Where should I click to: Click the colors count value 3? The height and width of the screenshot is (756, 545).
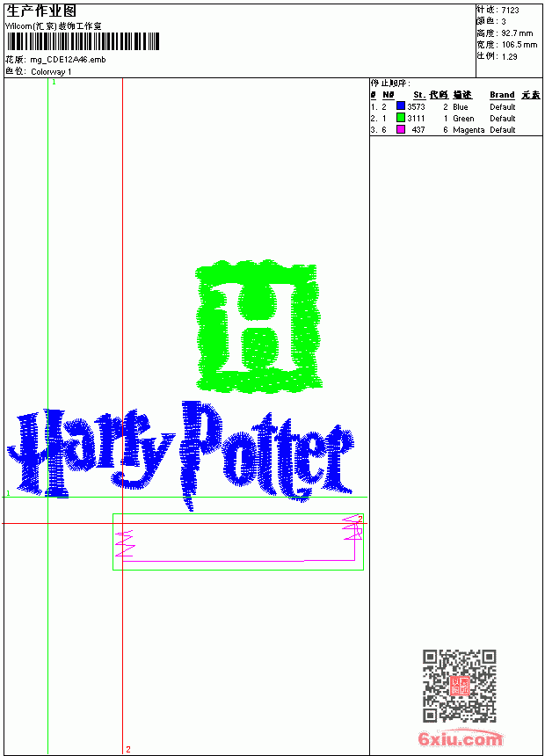click(504, 22)
